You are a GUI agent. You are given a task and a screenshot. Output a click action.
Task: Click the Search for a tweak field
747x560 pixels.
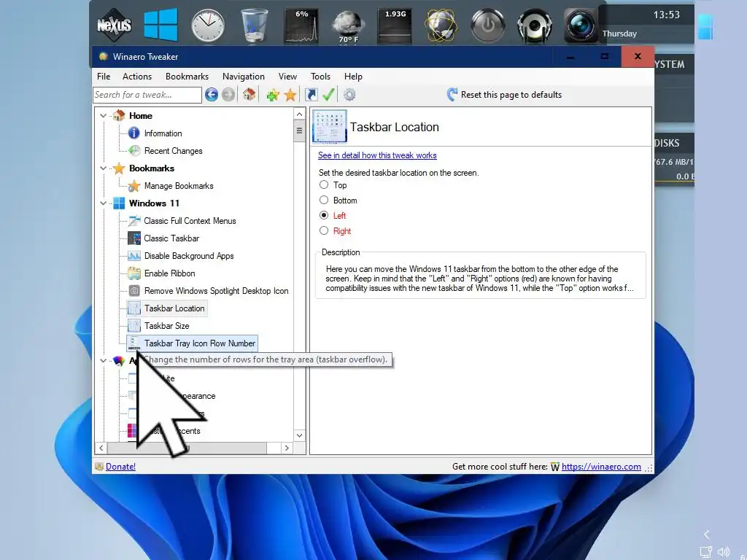coord(147,95)
